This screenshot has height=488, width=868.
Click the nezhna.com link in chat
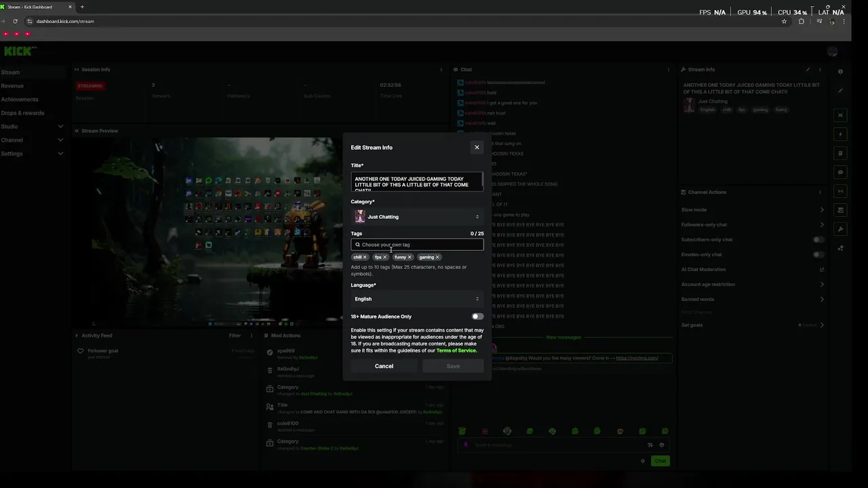637,358
